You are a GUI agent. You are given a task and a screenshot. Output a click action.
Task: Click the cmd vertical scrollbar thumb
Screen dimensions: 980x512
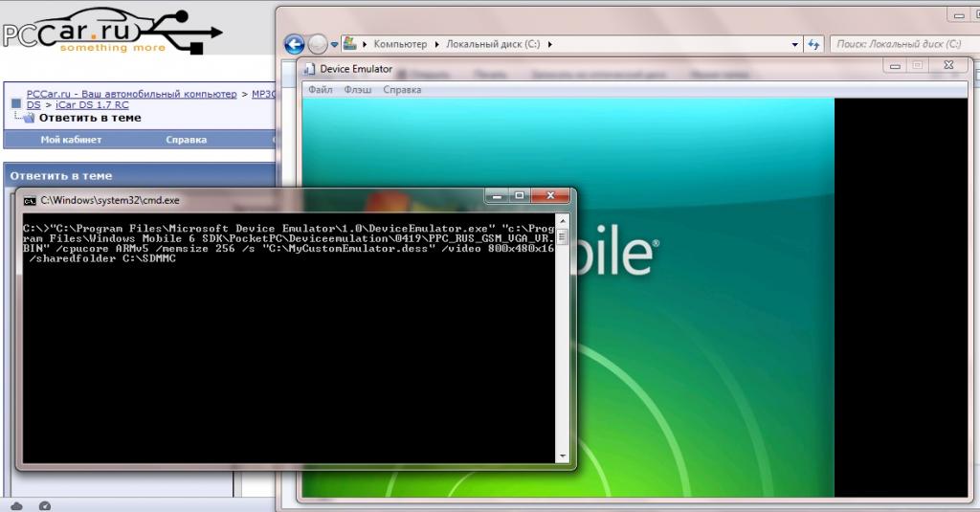(x=562, y=237)
